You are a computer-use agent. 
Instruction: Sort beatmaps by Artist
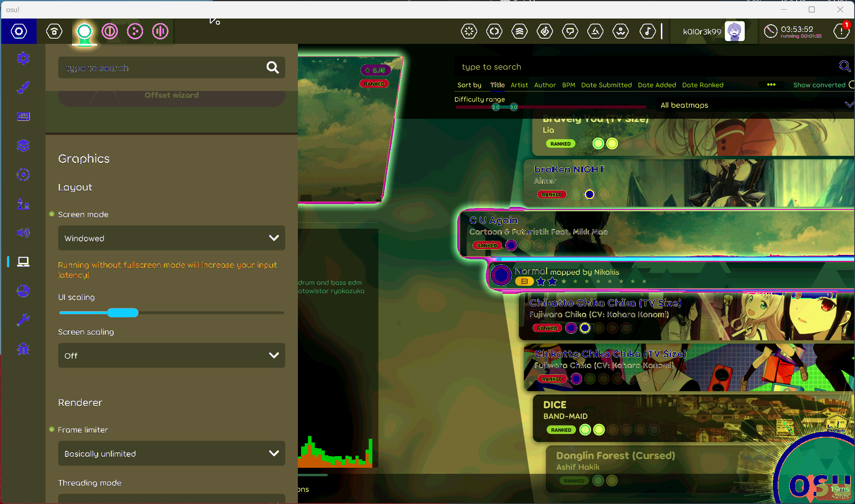[519, 85]
